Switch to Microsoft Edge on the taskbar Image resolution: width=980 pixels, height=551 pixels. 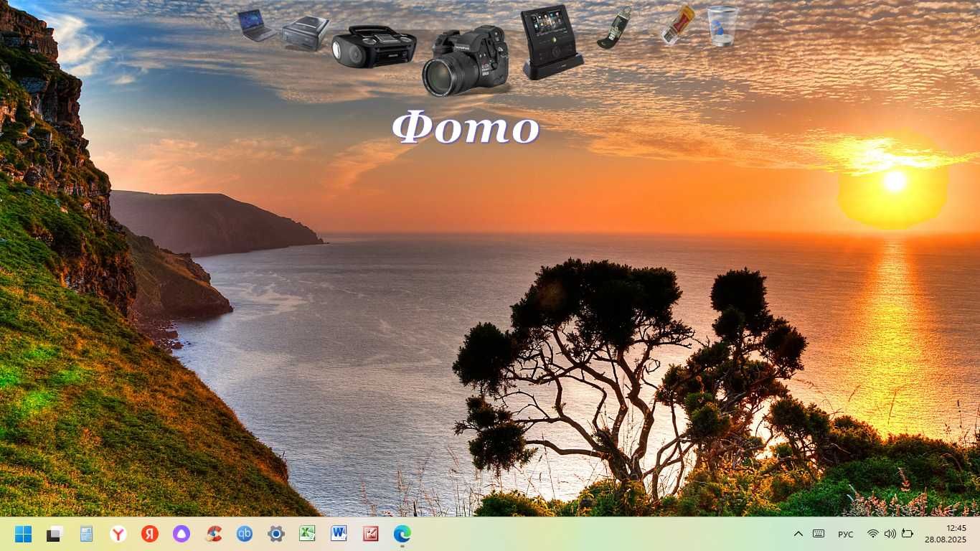point(402,534)
